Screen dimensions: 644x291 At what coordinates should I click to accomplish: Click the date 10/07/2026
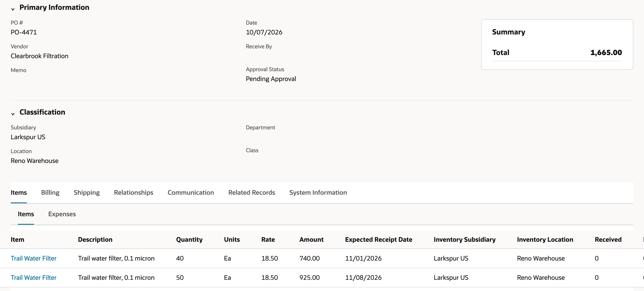(x=264, y=32)
